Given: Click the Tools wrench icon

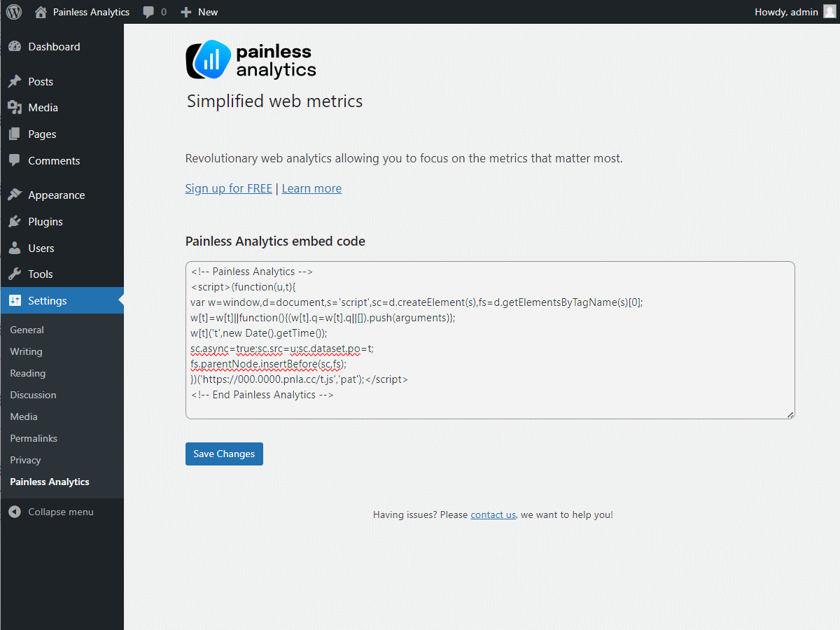Looking at the screenshot, I should click(15, 274).
